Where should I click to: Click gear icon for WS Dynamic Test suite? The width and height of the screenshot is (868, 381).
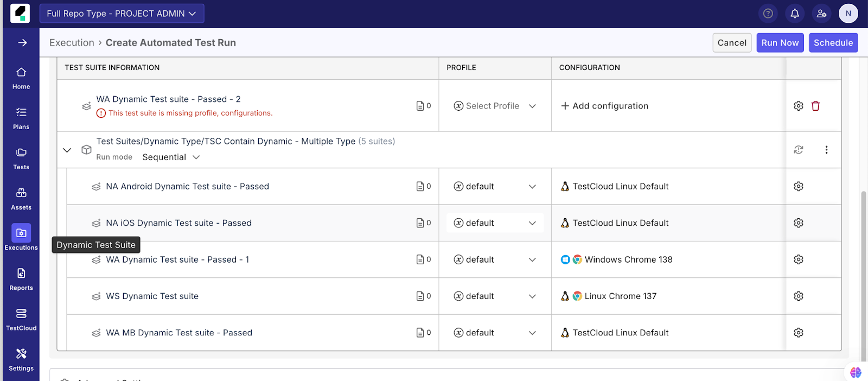pos(798,296)
